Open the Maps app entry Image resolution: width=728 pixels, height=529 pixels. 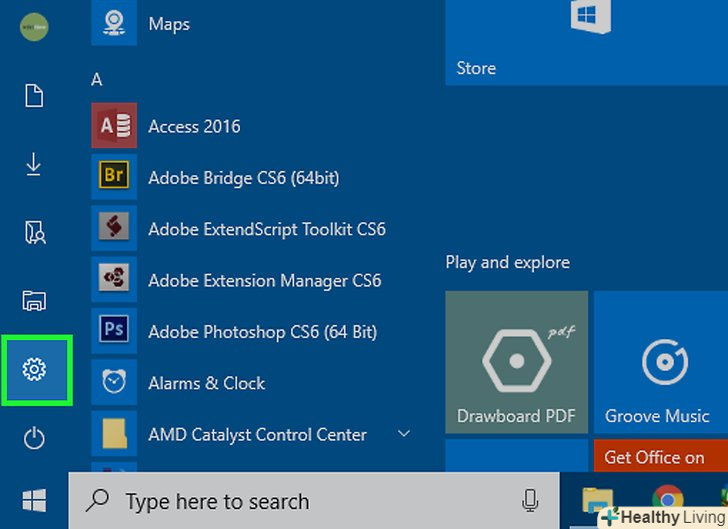(168, 23)
